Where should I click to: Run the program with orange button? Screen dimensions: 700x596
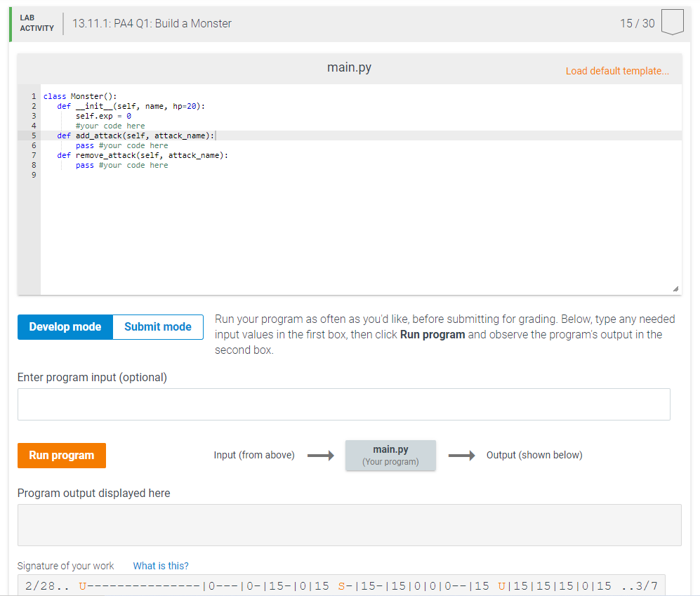(62, 456)
